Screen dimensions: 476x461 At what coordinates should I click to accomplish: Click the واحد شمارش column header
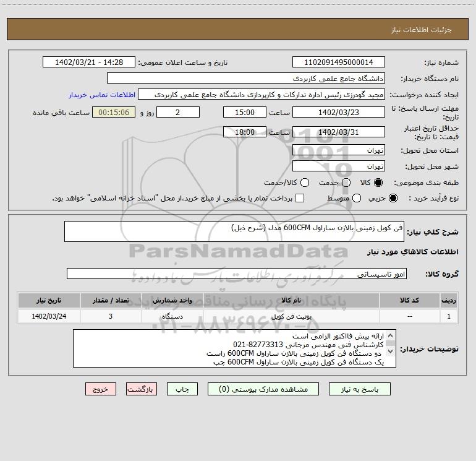(x=172, y=301)
